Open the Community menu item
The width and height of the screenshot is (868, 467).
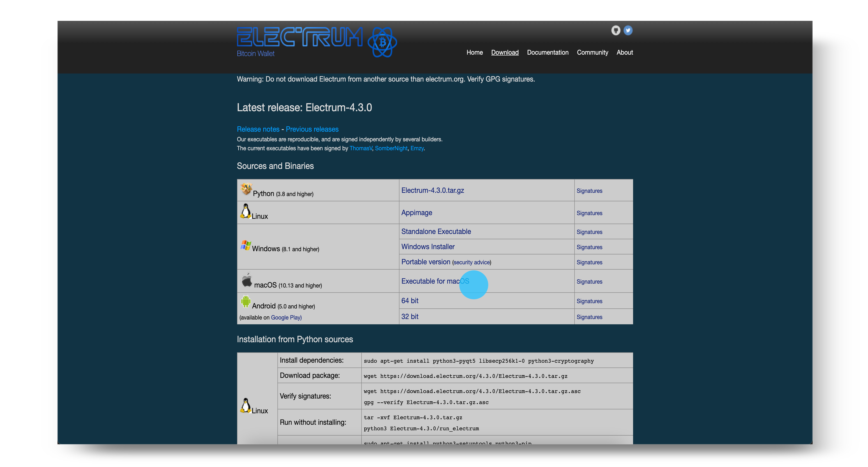592,53
